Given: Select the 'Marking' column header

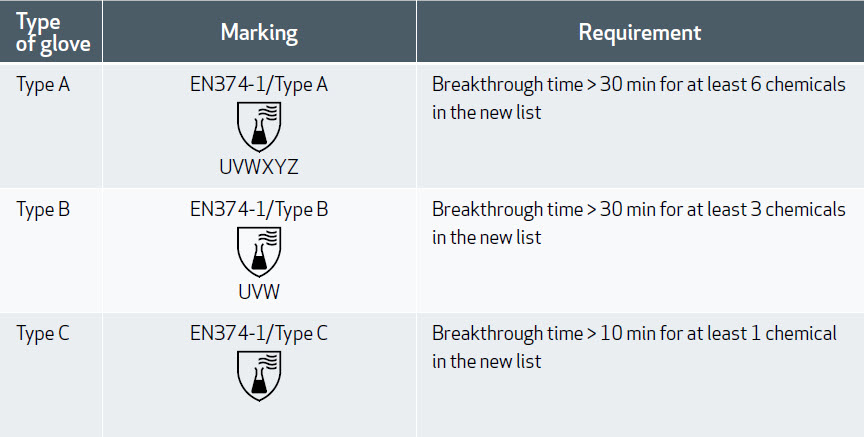Looking at the screenshot, I should (x=259, y=32).
